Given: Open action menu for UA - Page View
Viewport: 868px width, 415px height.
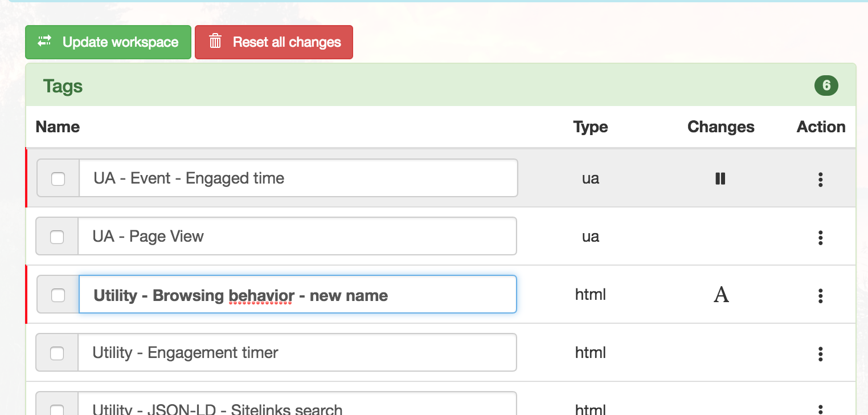Looking at the screenshot, I should (820, 238).
